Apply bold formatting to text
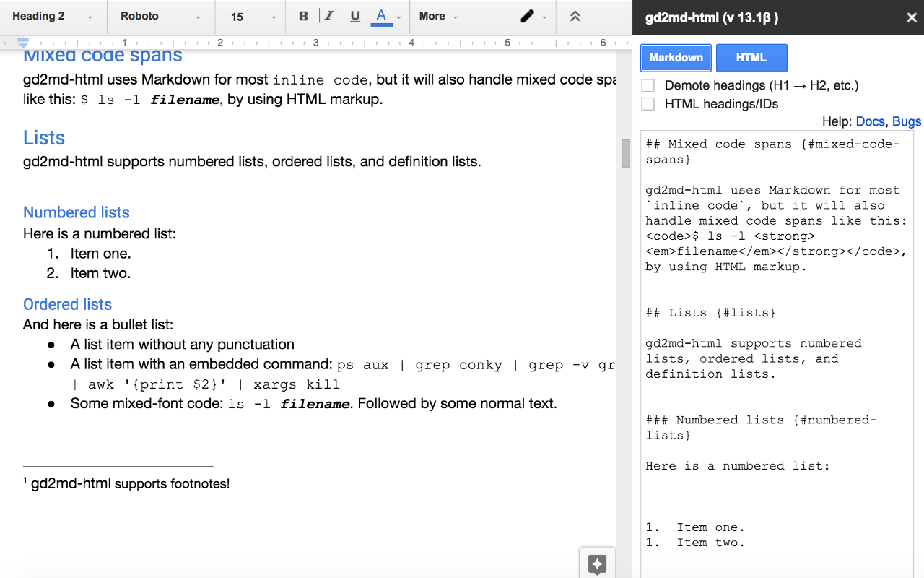The width and height of the screenshot is (924, 578). [x=303, y=15]
